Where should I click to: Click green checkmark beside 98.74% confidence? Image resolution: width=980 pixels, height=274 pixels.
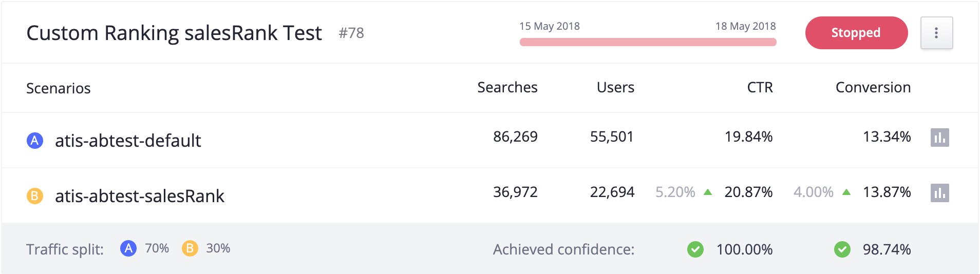click(842, 249)
